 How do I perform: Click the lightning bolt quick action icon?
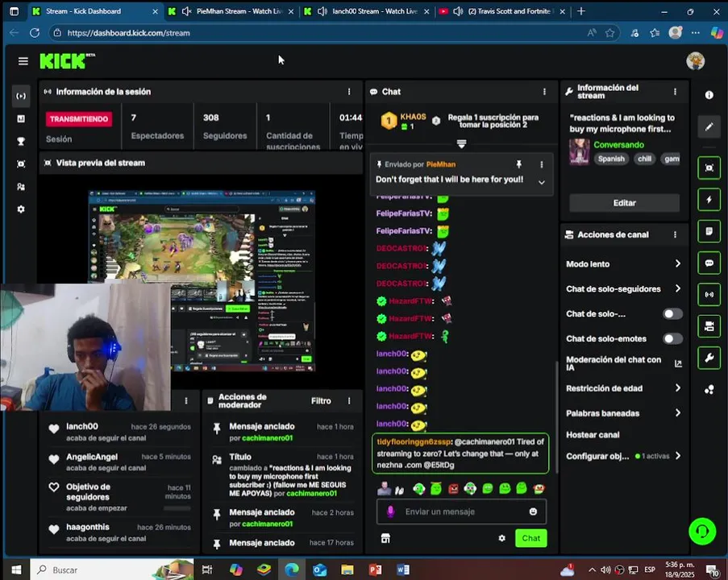pyautogui.click(x=709, y=200)
